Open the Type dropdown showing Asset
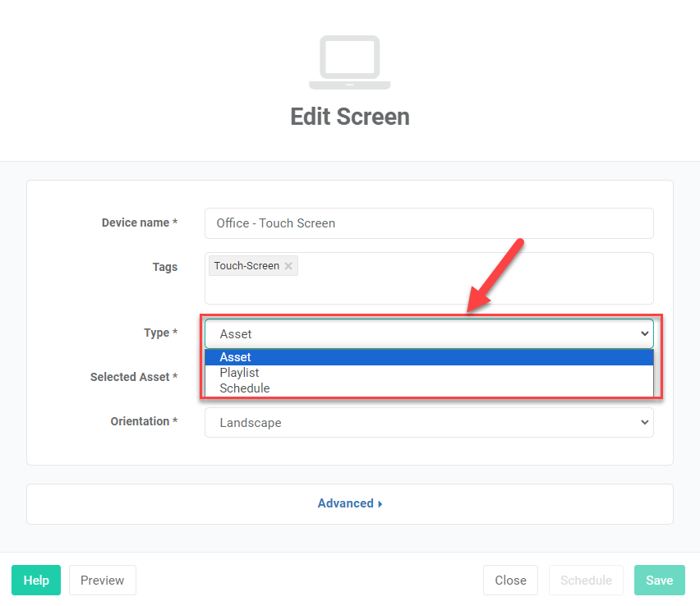Screen dimensions: 700x606 pos(429,333)
